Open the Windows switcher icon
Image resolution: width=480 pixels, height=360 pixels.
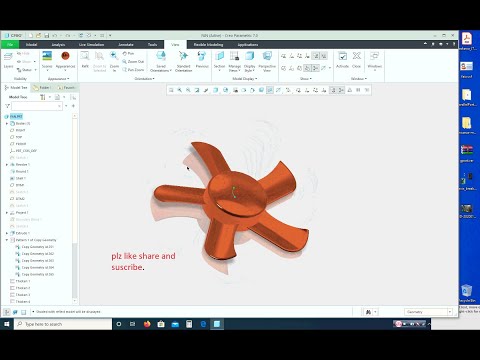click(x=374, y=60)
